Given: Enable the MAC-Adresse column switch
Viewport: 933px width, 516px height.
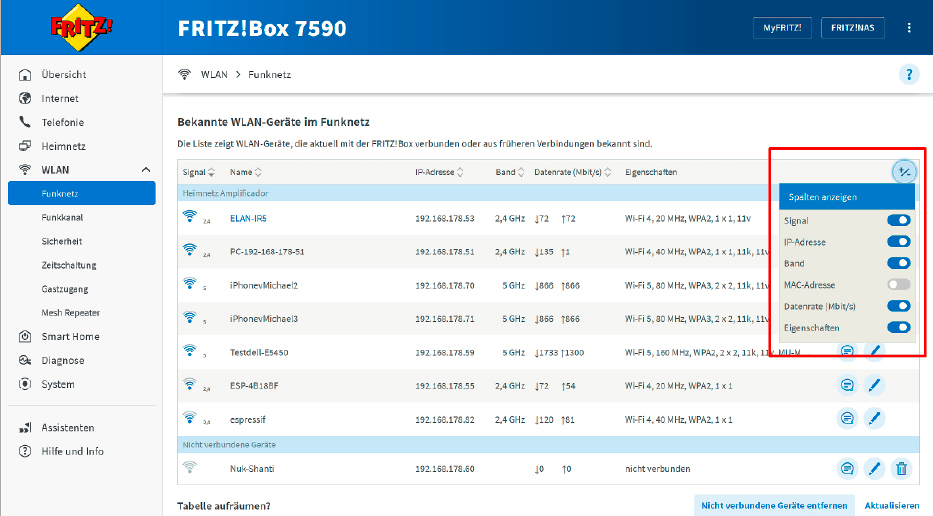Looking at the screenshot, I should [898, 284].
